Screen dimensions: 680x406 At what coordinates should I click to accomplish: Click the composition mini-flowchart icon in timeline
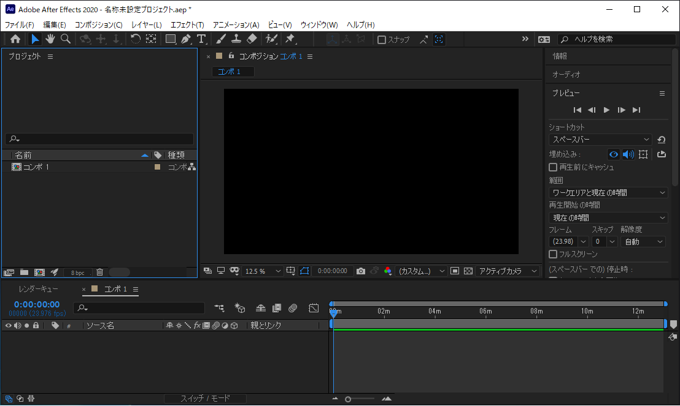click(219, 308)
